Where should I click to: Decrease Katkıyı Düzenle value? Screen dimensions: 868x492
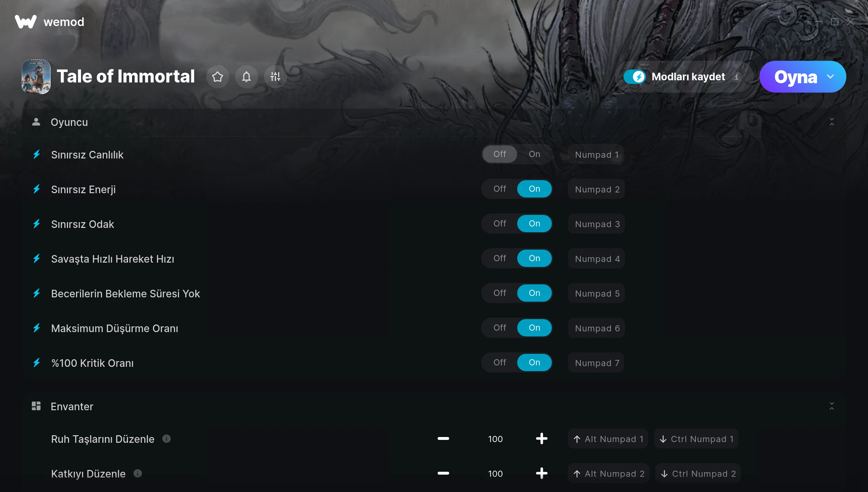pos(443,474)
